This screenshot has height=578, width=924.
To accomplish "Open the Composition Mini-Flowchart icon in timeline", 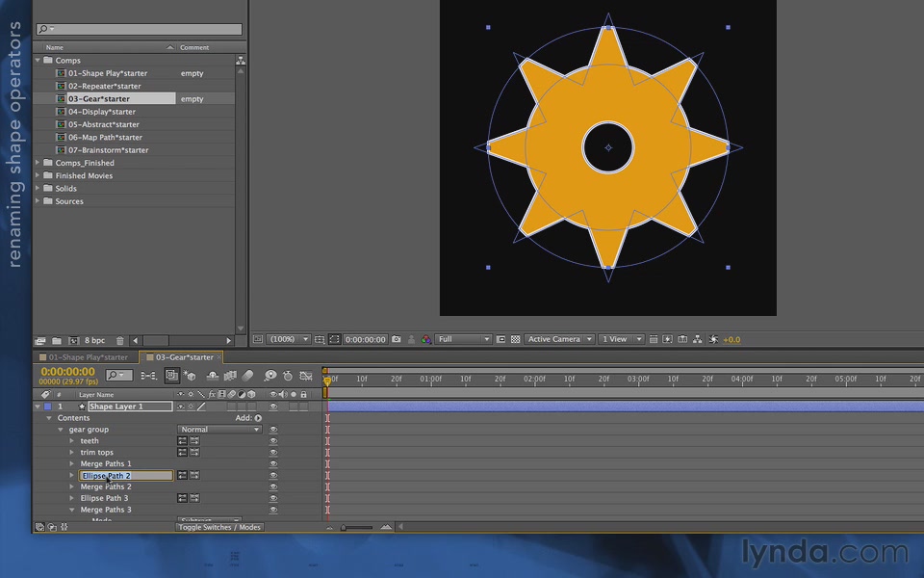I will 148,375.
